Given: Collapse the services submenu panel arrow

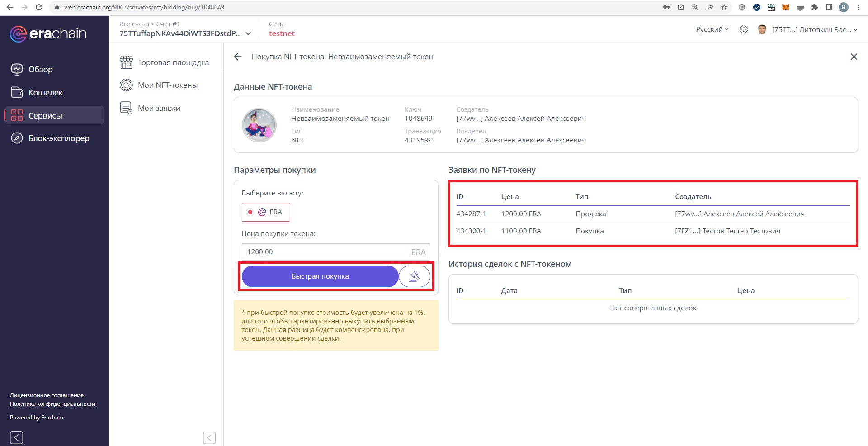Looking at the screenshot, I should point(209,437).
